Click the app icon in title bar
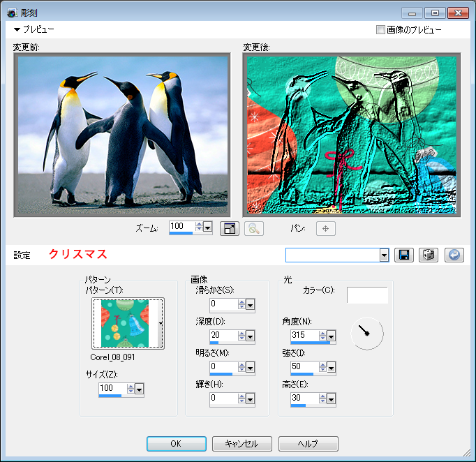 coord(11,13)
